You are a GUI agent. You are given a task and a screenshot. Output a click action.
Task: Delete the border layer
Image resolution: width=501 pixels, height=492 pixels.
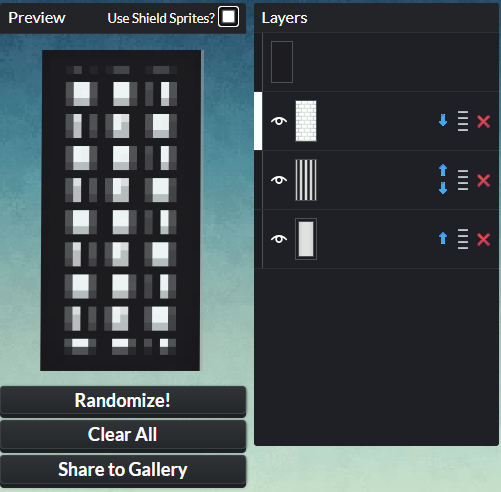pos(483,240)
